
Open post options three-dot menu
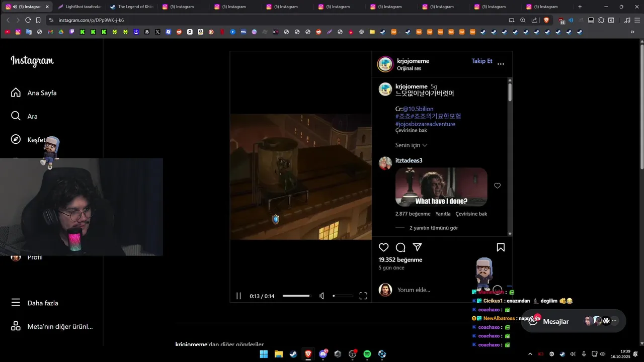coord(501,64)
